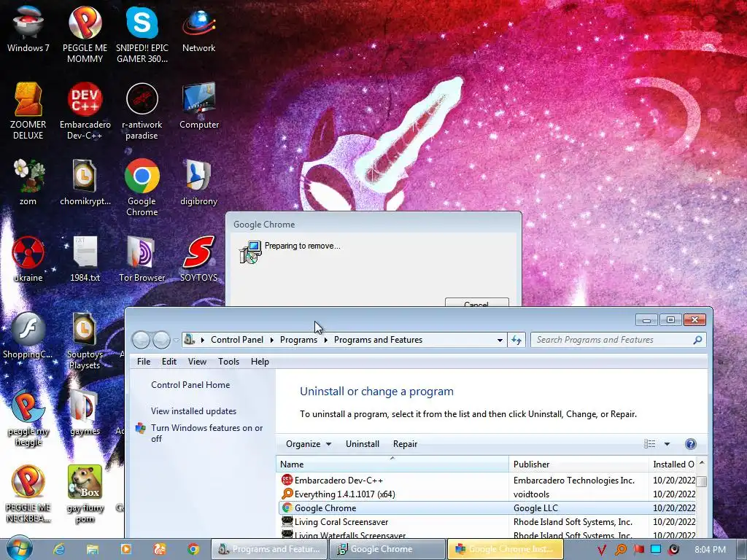The image size is (747, 560).
Task: Open the File menu
Action: (x=144, y=362)
